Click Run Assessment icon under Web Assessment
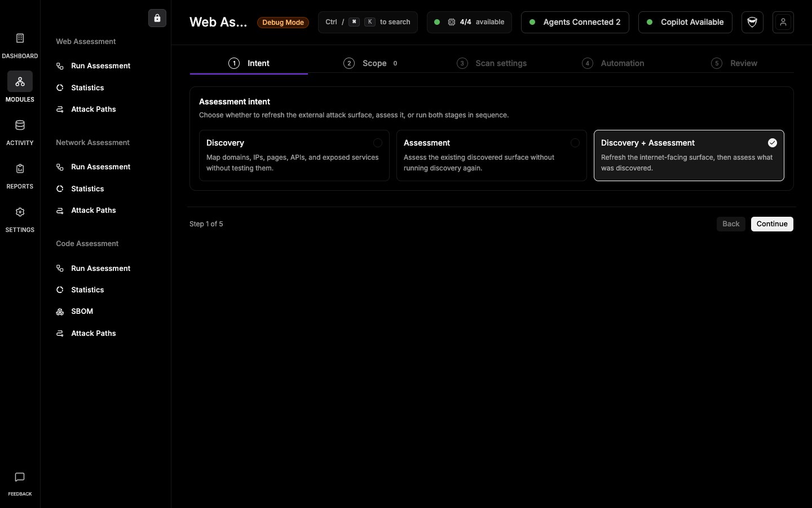Image resolution: width=812 pixels, height=508 pixels. point(60,66)
